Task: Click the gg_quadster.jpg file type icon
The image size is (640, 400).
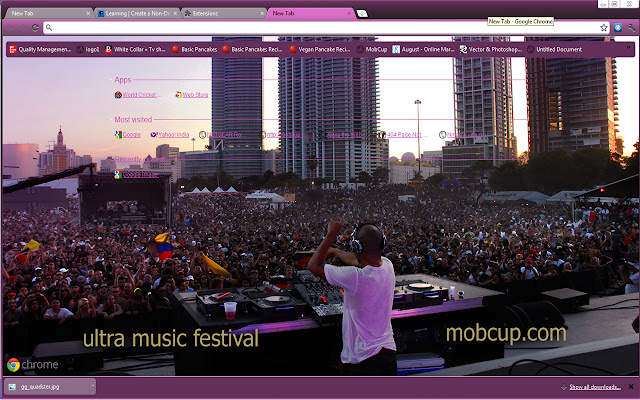Action: [12, 387]
